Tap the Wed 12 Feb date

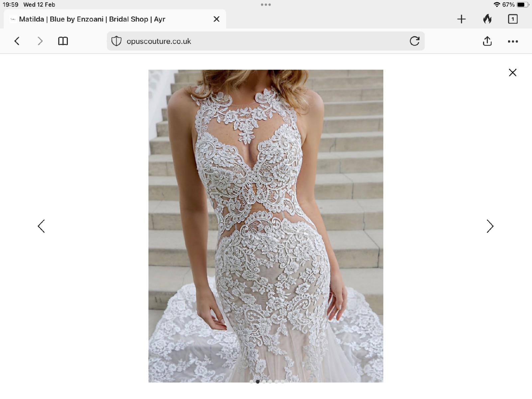39,5
